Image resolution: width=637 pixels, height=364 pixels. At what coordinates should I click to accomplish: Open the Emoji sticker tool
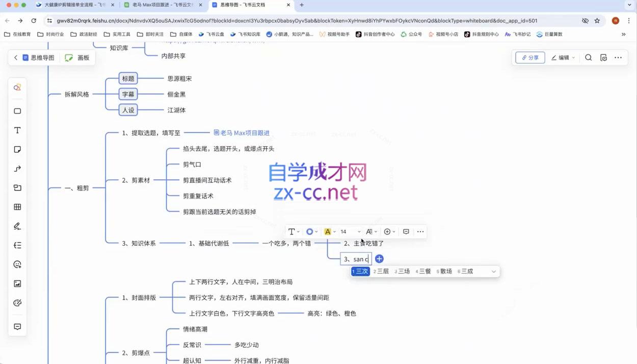pos(17,264)
